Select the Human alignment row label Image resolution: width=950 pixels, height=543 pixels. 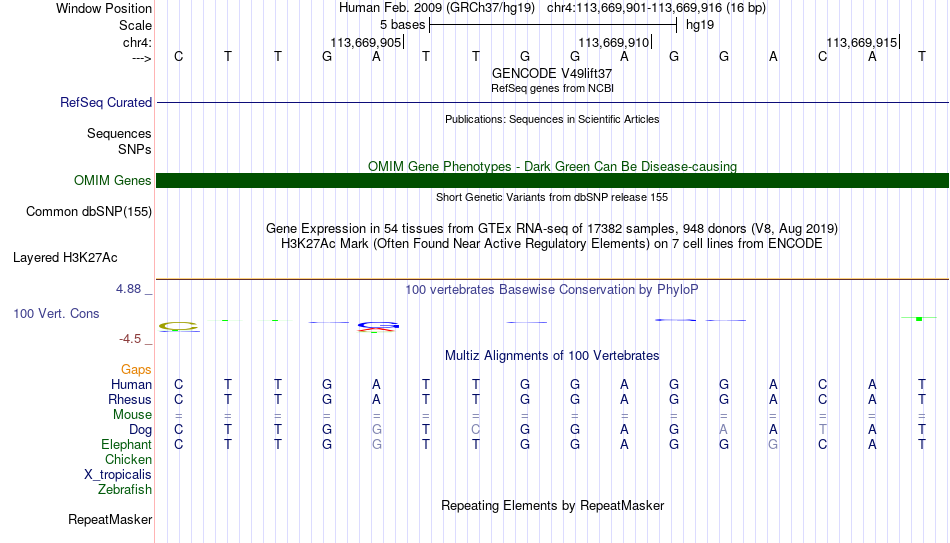coord(131,385)
